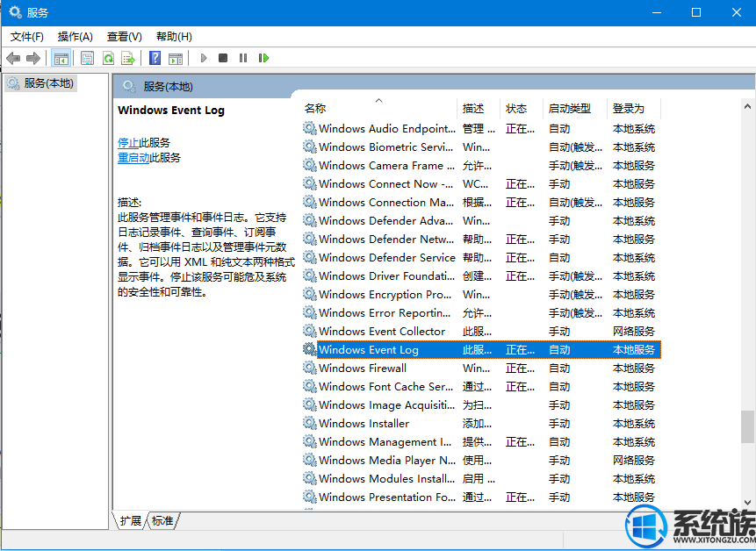Click gear icon of Windows Audio Endpoint row
This screenshot has height=551, width=756.
[x=310, y=128]
